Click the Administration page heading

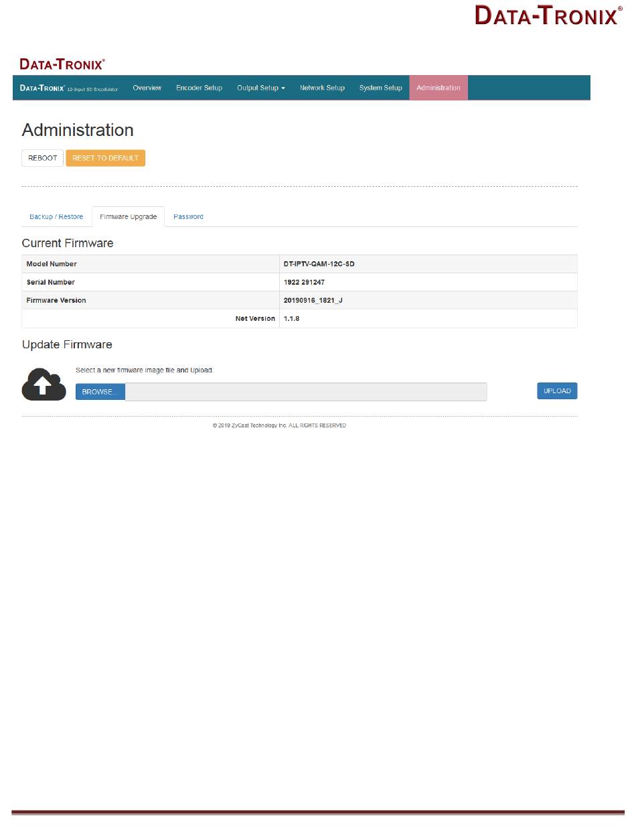point(78,130)
